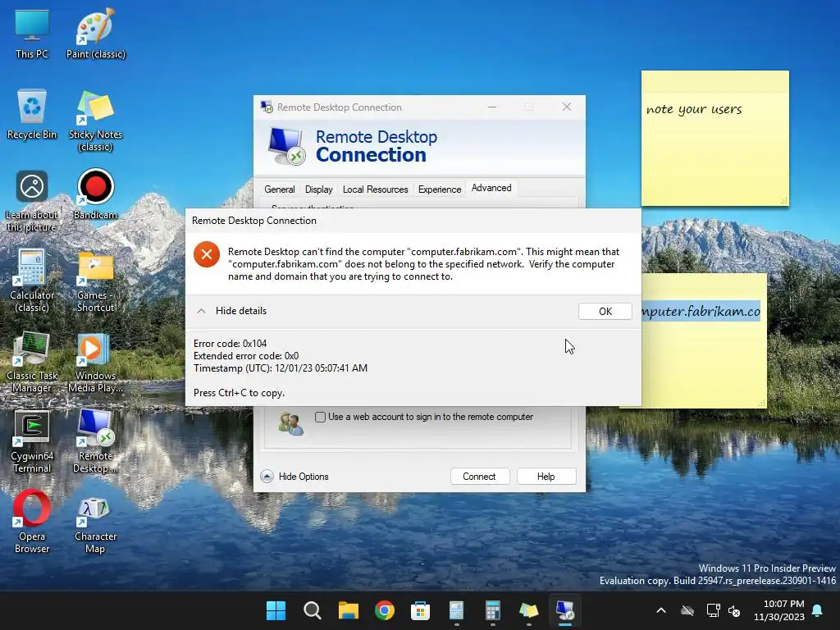
Task: Enable Use a web account checkbox
Action: (321, 417)
